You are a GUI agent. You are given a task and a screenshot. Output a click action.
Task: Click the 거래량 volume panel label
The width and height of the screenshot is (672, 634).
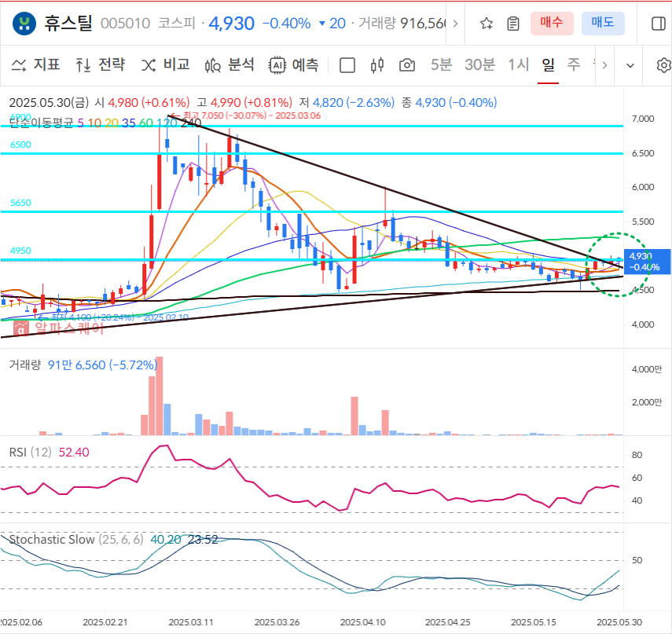25,365
